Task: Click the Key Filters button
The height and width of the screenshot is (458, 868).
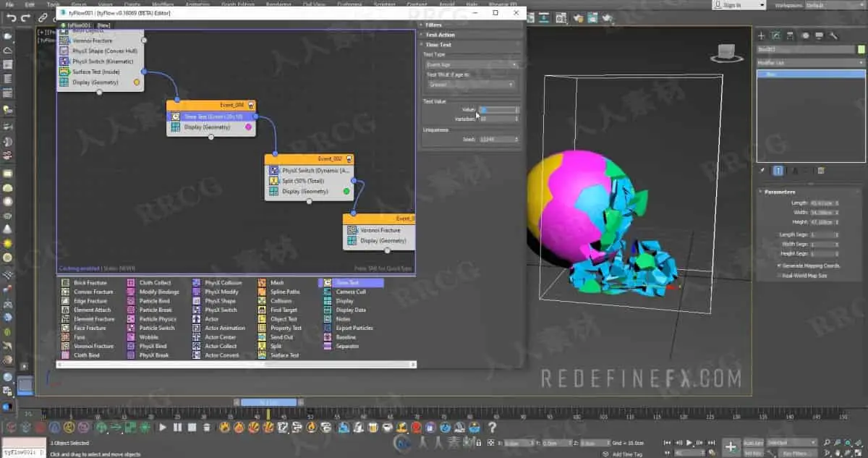Action: point(799,452)
